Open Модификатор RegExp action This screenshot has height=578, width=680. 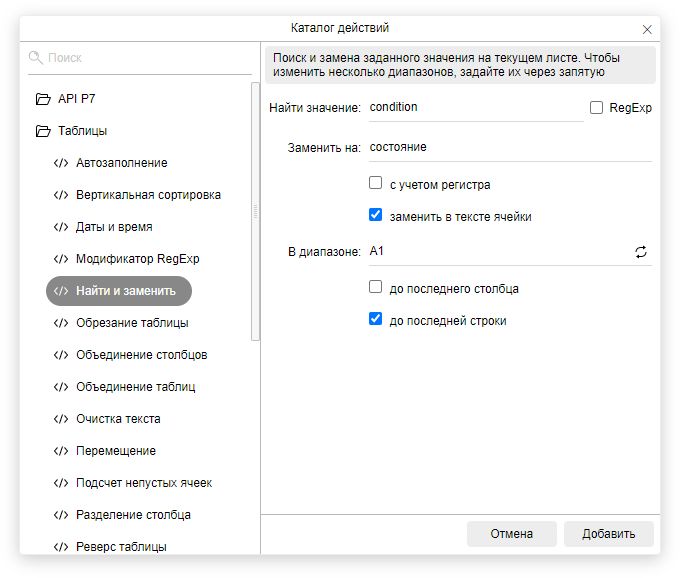(137, 259)
